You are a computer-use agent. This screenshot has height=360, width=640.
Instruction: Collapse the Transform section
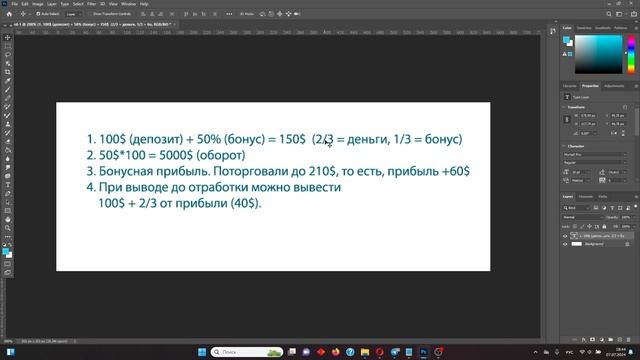pos(564,107)
